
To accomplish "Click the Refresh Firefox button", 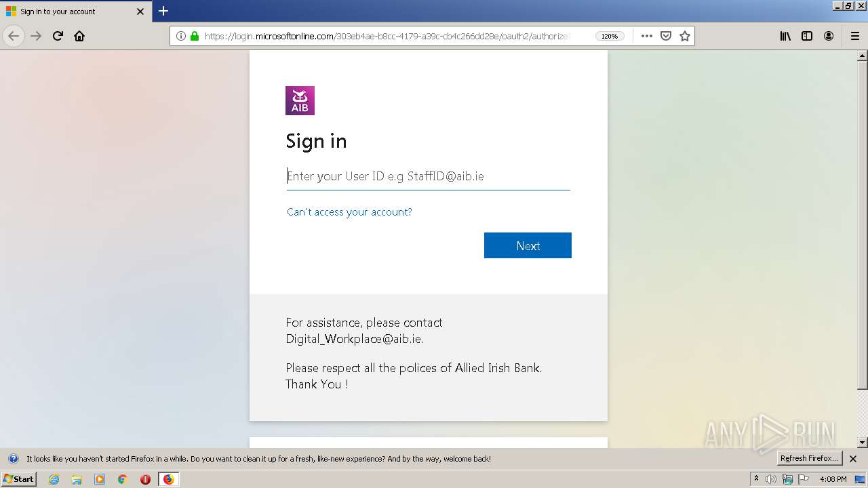I will pyautogui.click(x=809, y=459).
